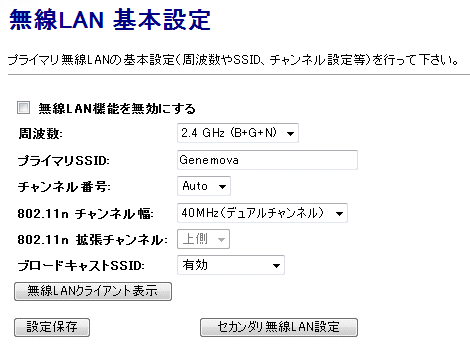Image resolution: width=470 pixels, height=363 pixels.
Task: Expand the チャンネル番号 Auto dropdown
Action: point(204,186)
